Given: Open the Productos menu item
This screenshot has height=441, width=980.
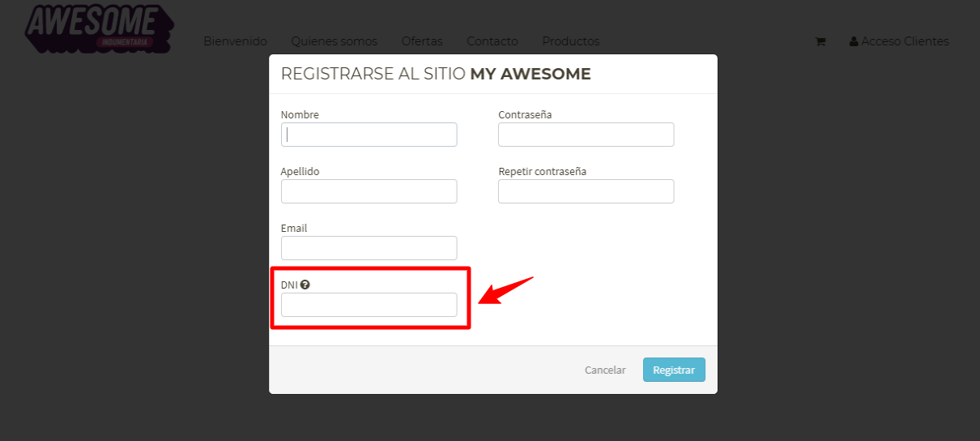Looking at the screenshot, I should 571,41.
